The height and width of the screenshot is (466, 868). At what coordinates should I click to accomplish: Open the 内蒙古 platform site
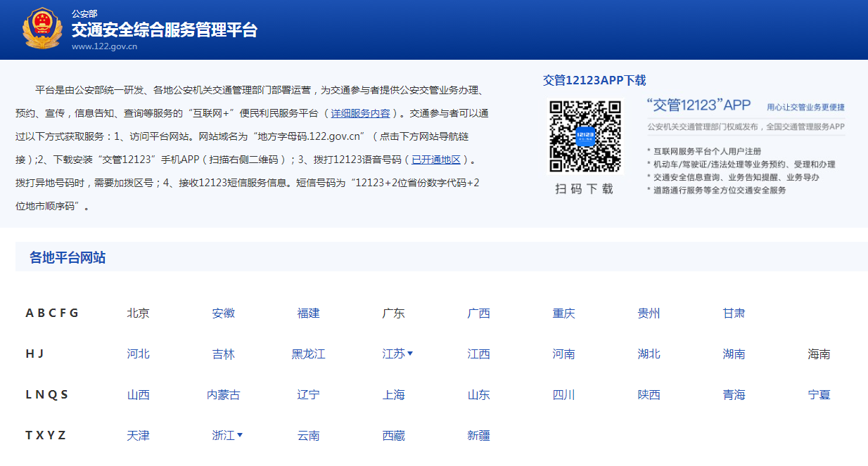pyautogui.click(x=223, y=395)
